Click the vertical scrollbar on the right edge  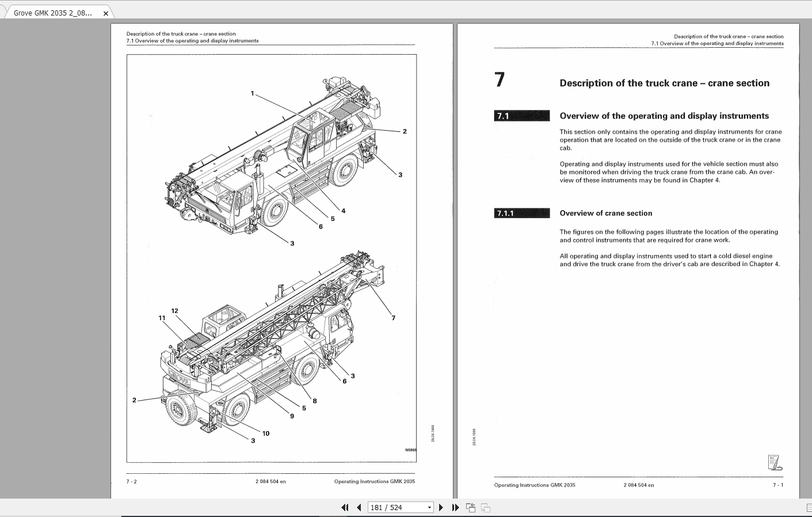tap(809, 259)
